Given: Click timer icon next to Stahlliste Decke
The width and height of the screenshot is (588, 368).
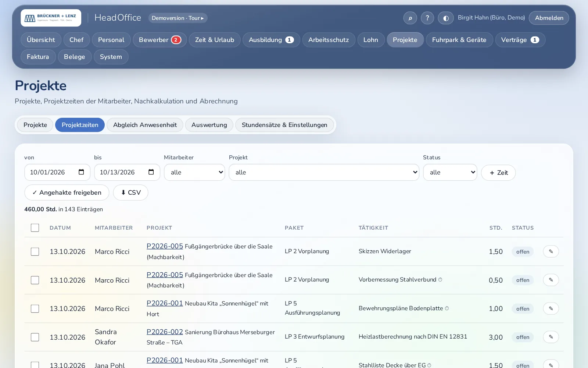Looking at the screenshot, I should coord(429,365).
